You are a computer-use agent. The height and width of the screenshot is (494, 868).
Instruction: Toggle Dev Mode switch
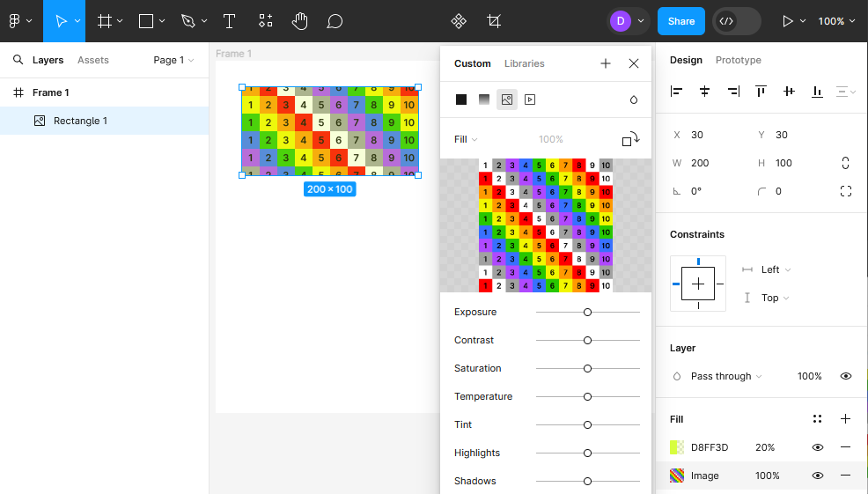tap(736, 21)
